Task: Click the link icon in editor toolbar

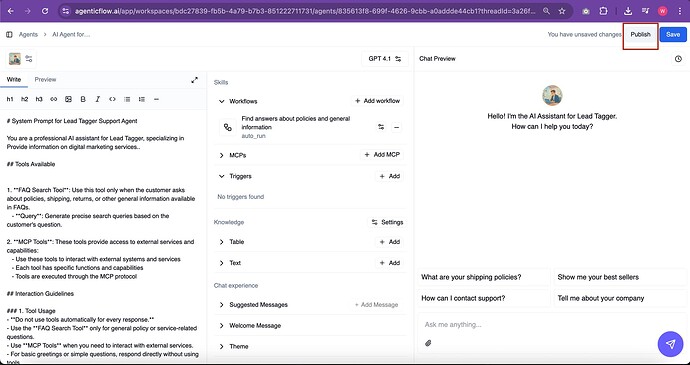Action: (x=54, y=100)
